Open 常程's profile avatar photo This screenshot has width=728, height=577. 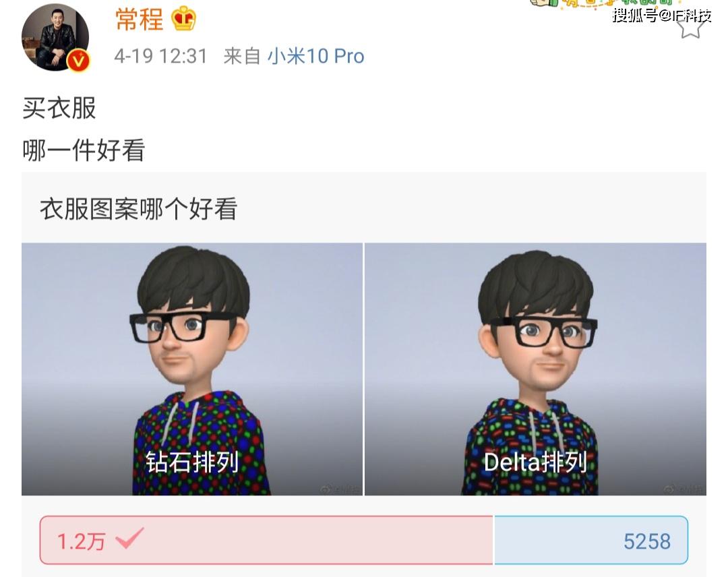55,38
